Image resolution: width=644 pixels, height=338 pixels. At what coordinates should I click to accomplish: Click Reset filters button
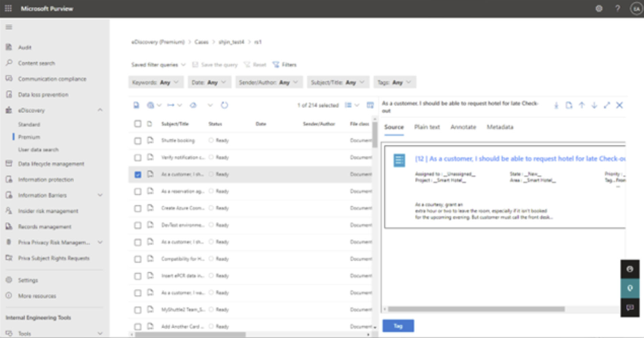(255, 65)
